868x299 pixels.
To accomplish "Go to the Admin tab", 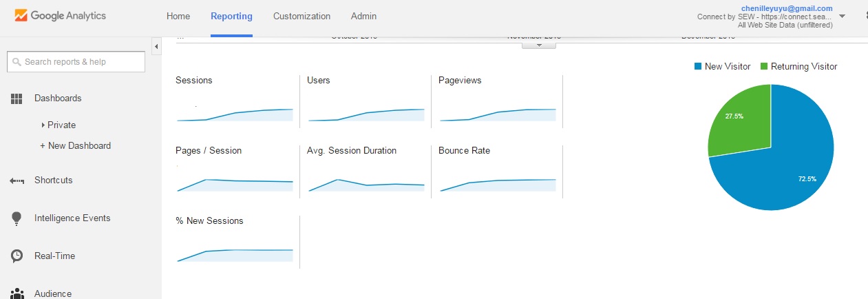I will click(363, 16).
